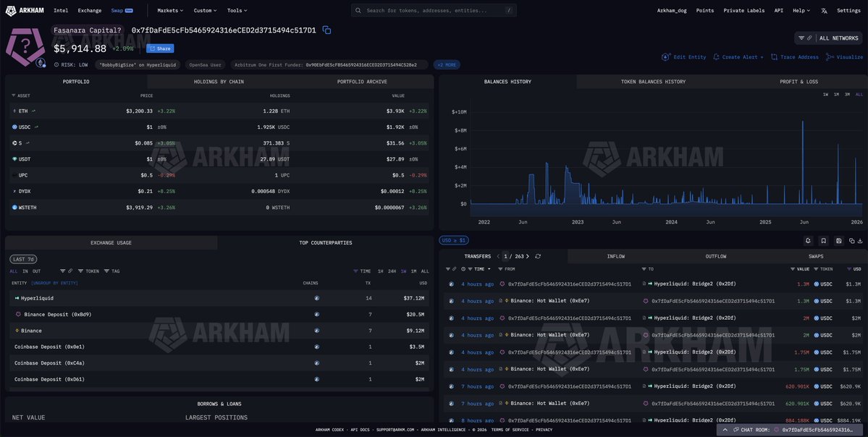Click the Trace Address link
868x437 pixels.
(x=795, y=57)
